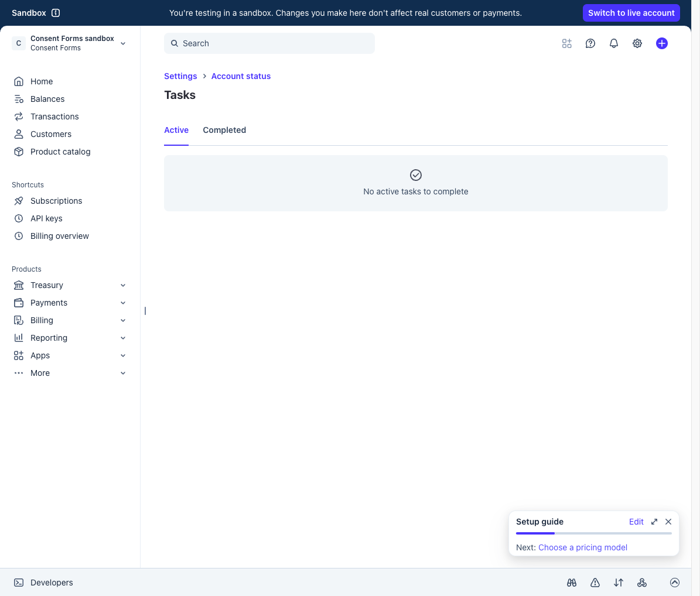Click the Product catalog box icon
Viewport: 700px width, 596px height.
point(19,152)
